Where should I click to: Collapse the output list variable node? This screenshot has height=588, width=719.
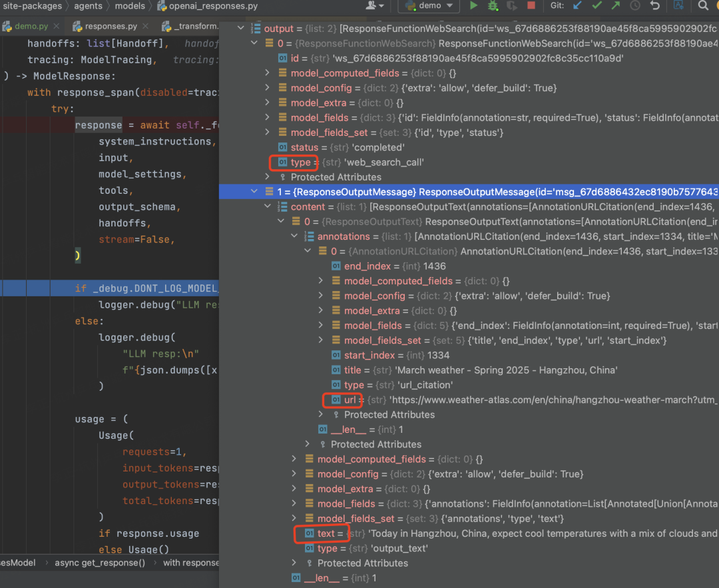pyautogui.click(x=240, y=29)
